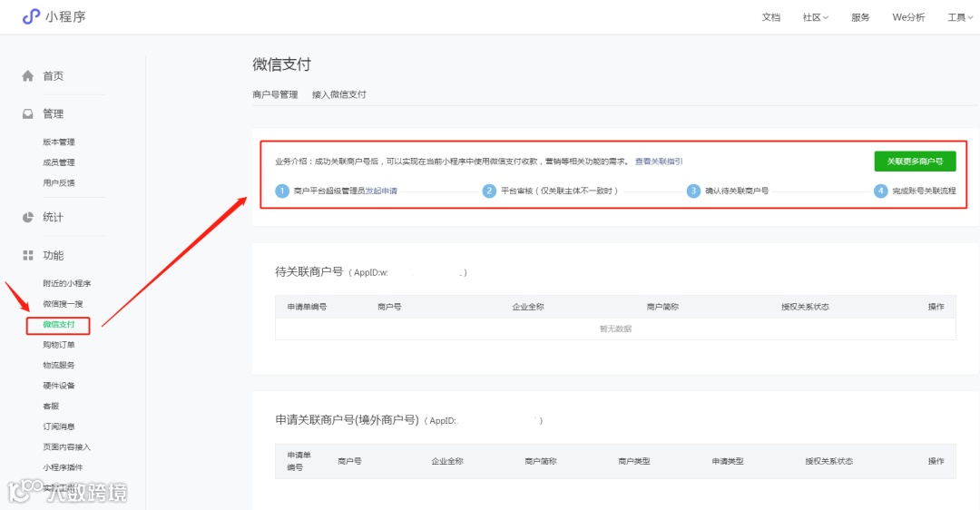The height and width of the screenshot is (510, 980).
Task: Select 硬件设备 in the sidebar
Action: [x=59, y=386]
